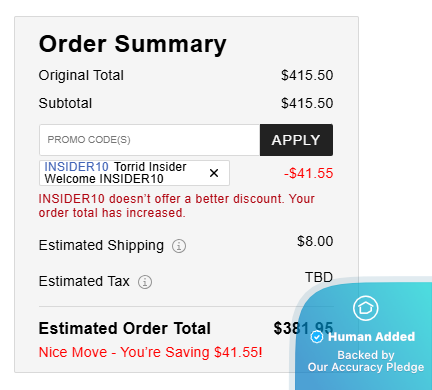Viewport: 432px width, 390px height.
Task: Click the TBD estimated tax value
Action: (x=319, y=277)
